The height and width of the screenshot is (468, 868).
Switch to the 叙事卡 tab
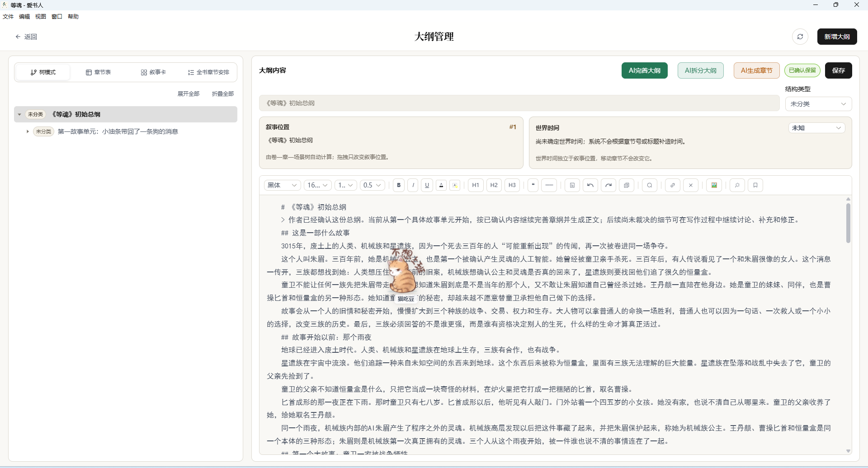click(x=153, y=72)
